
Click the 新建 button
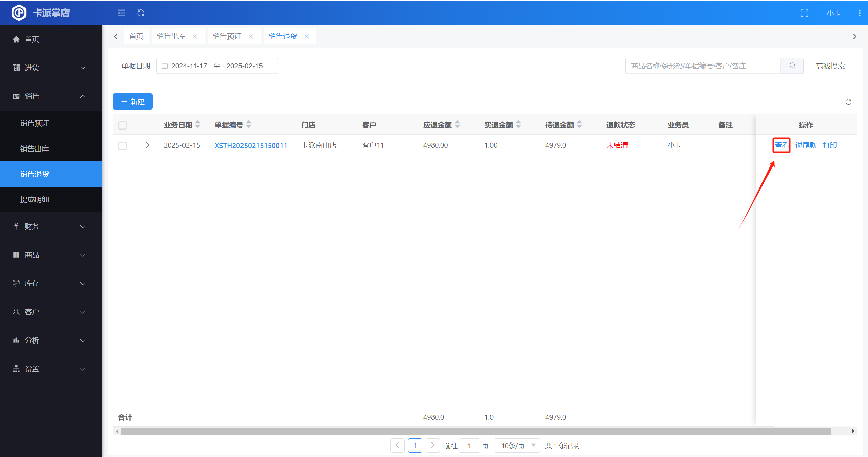[133, 101]
